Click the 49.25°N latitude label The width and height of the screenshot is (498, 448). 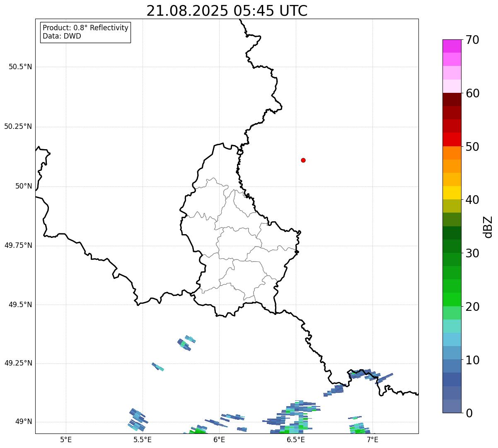[18, 363]
